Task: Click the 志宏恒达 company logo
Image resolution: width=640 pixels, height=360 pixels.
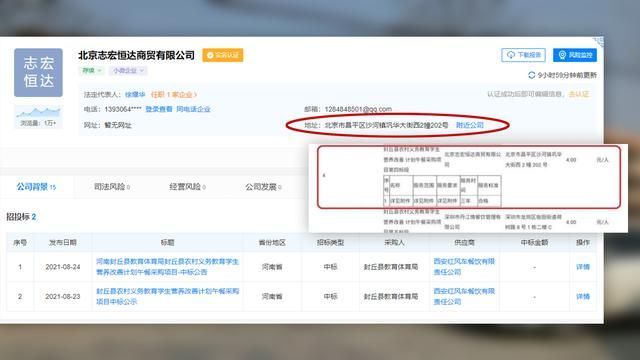Action: (x=38, y=73)
